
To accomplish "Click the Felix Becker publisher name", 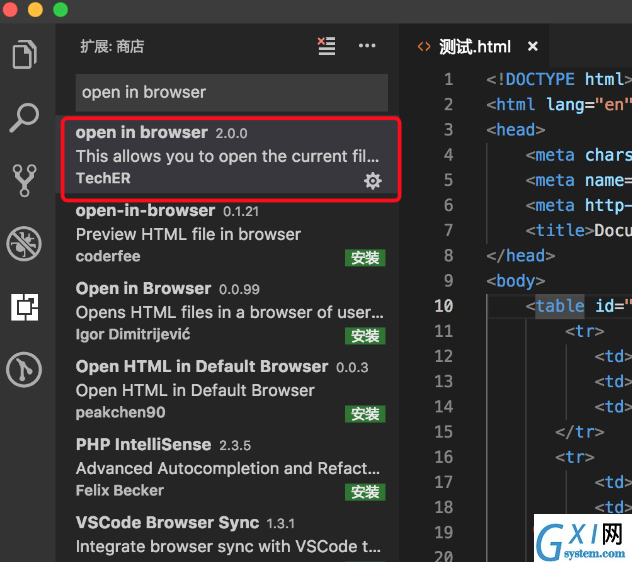I will [x=120, y=491].
